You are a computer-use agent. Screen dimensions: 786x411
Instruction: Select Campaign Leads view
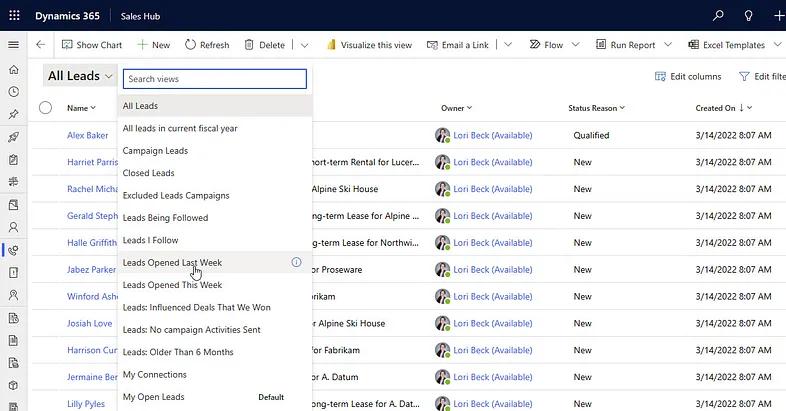point(155,151)
